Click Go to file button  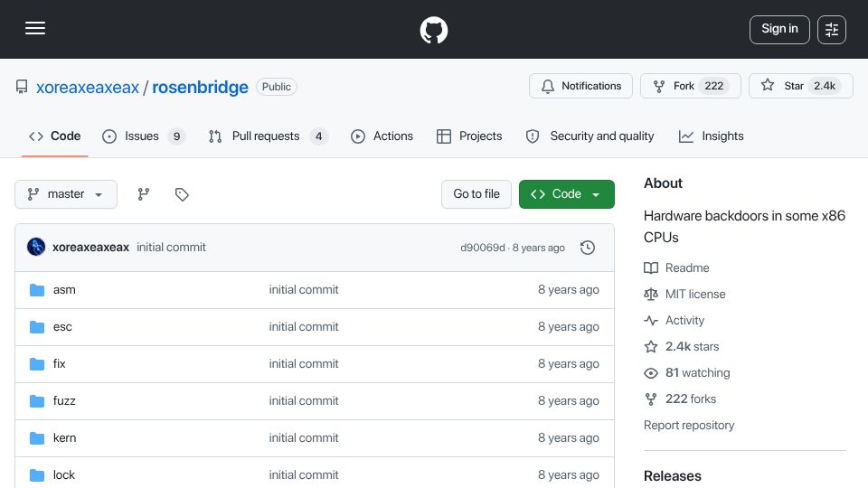476,194
